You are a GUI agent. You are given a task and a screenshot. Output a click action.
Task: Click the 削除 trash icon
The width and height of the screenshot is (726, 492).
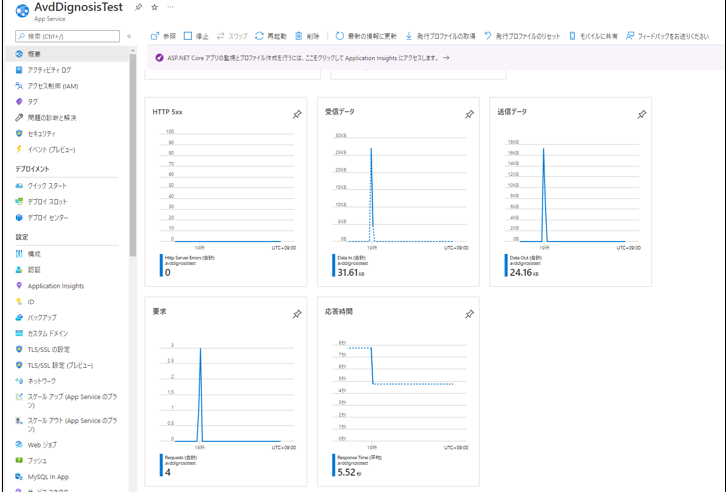[x=299, y=36]
